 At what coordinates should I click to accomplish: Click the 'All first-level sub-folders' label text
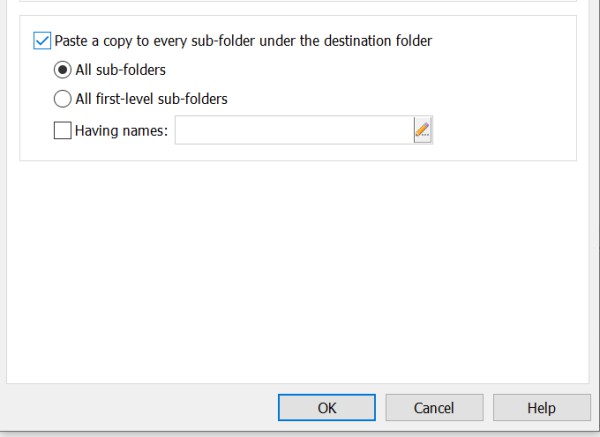pyautogui.click(x=152, y=99)
